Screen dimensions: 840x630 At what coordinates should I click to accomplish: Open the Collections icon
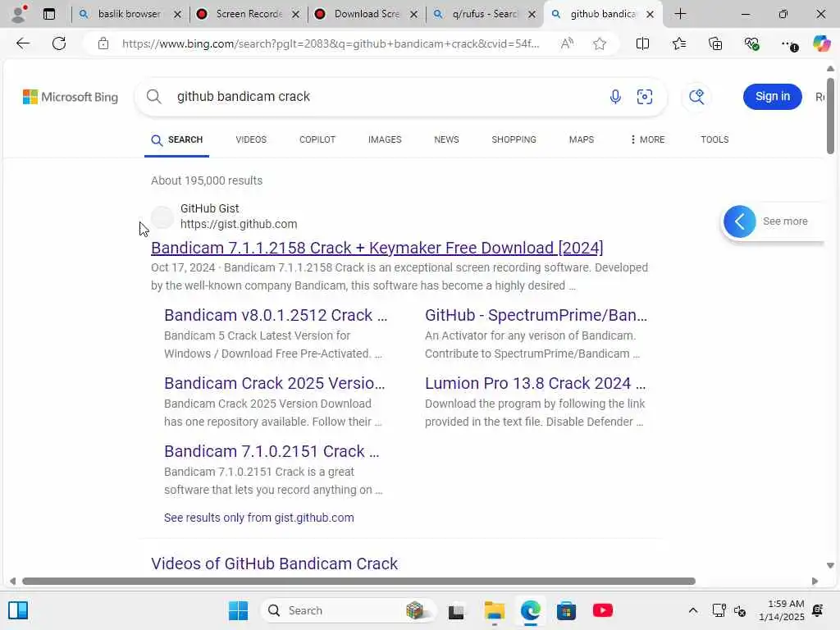[715, 43]
